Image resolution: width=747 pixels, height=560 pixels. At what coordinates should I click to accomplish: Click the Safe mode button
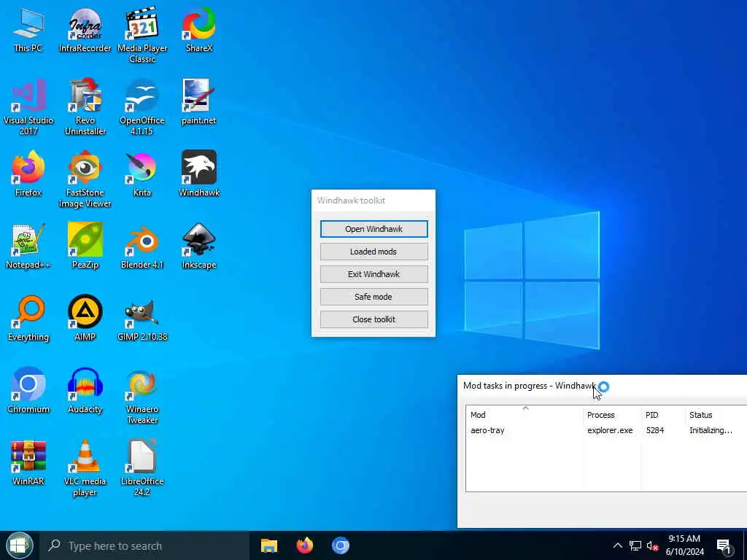pyautogui.click(x=374, y=297)
